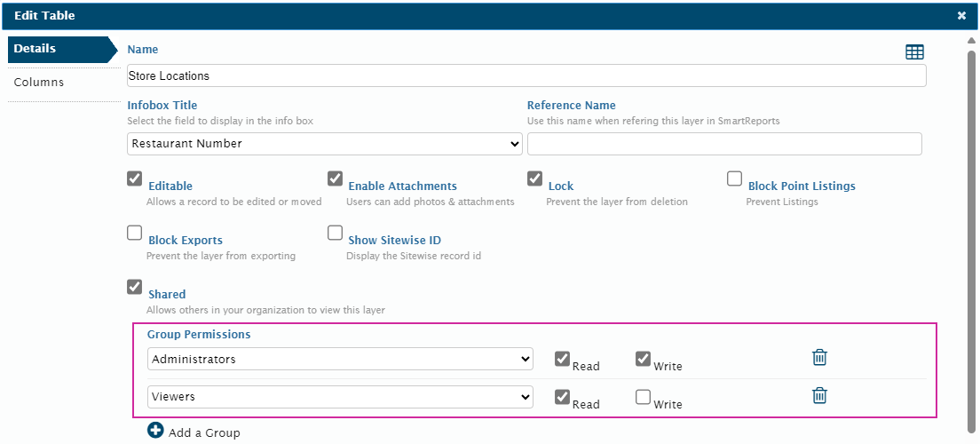Disable the Enable Attachments checkbox
980x444 pixels.
(335, 178)
